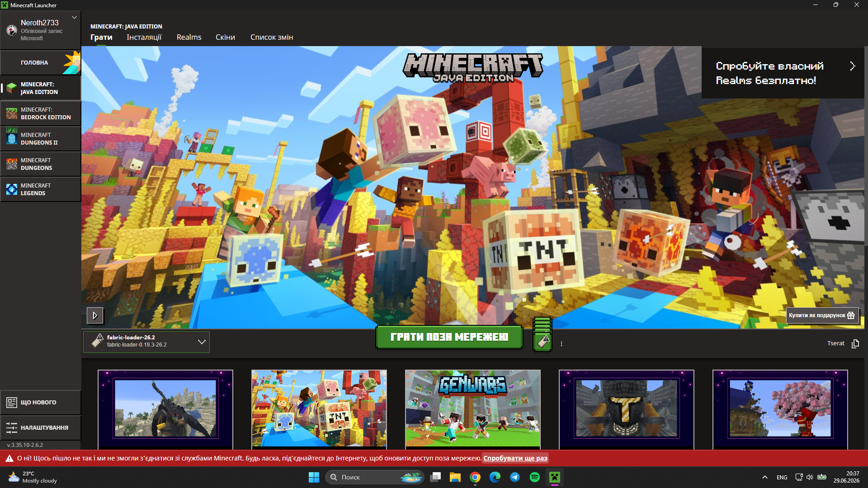Screen dimensions: 868x488
Task: Go to ГОЛОВНА home section
Action: pyautogui.click(x=41, y=62)
